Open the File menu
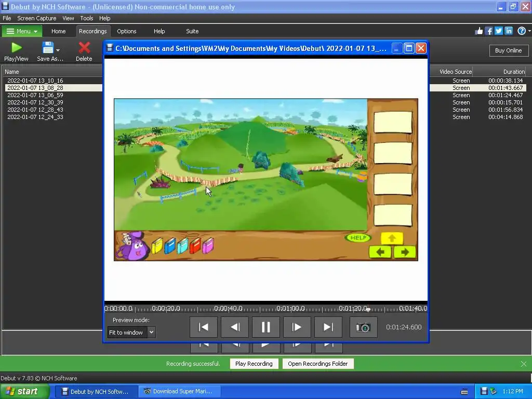 pos(7,18)
